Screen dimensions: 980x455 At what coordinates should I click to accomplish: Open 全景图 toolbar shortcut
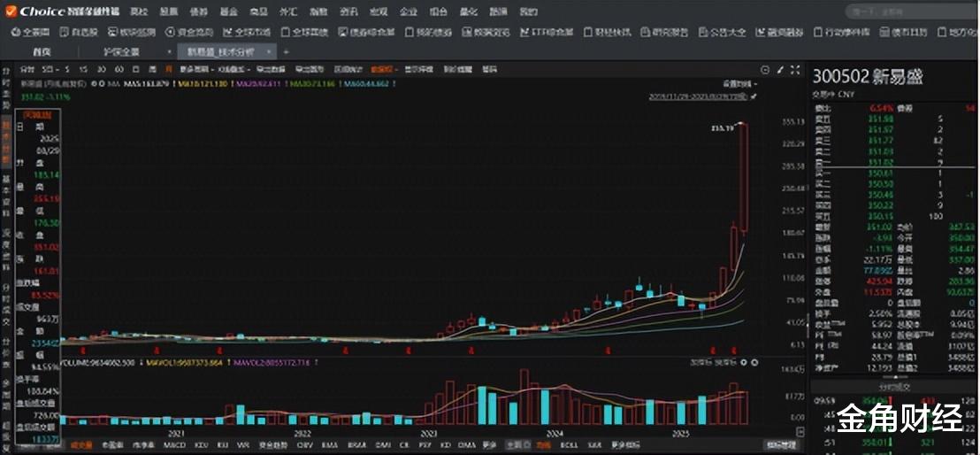click(31, 32)
